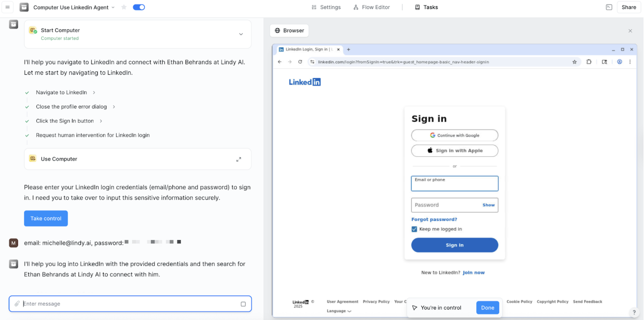Screen dimensions: 644x320
Task: Bookmark the LinkedIn page via the star icon
Action: [575, 62]
